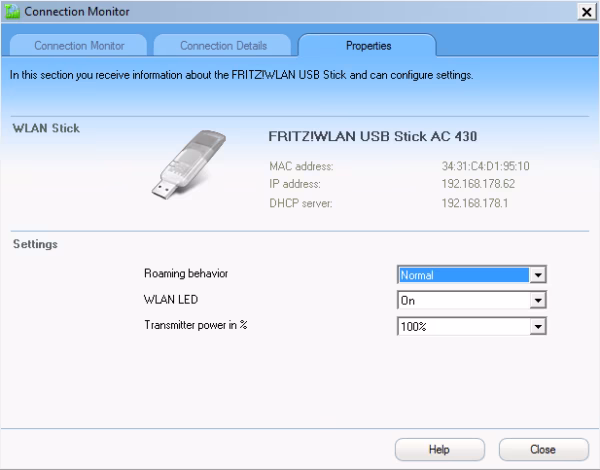Click the Help button
The width and height of the screenshot is (600, 470).
(440, 449)
